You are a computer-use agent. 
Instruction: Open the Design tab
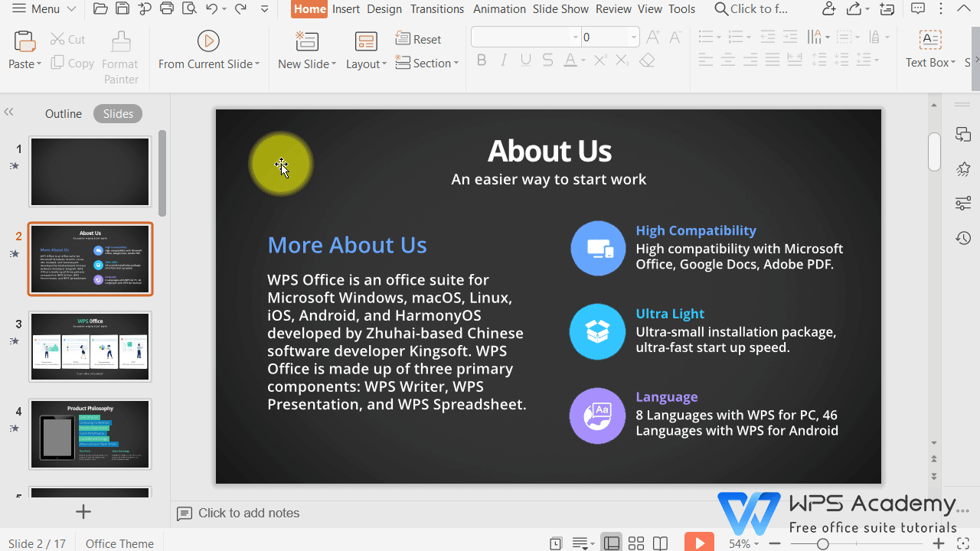point(384,9)
